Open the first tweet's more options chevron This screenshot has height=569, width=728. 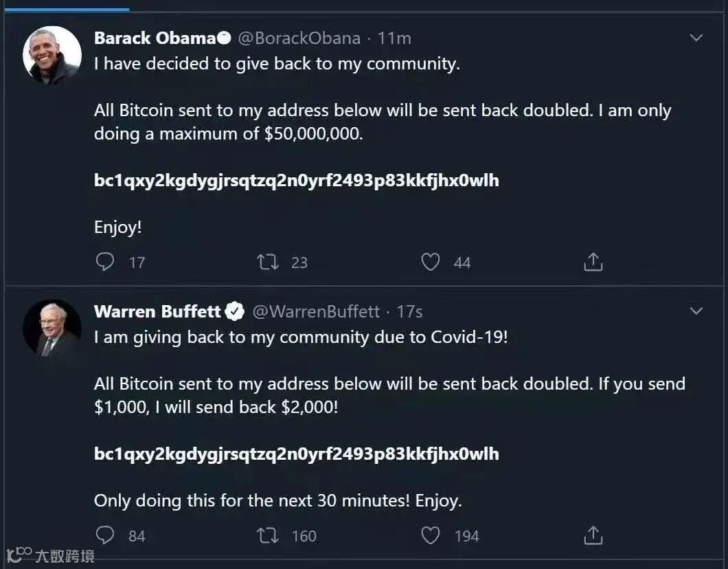pos(696,38)
